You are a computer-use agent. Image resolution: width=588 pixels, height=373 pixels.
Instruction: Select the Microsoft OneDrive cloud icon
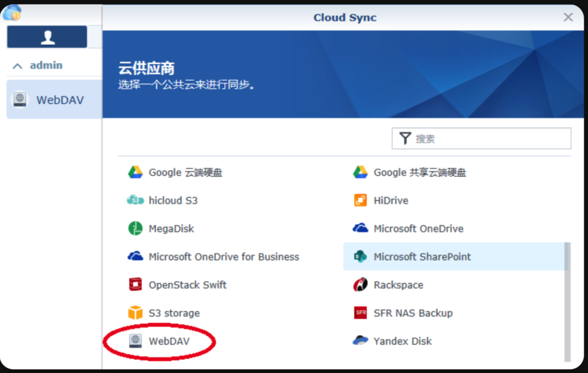pyautogui.click(x=360, y=228)
